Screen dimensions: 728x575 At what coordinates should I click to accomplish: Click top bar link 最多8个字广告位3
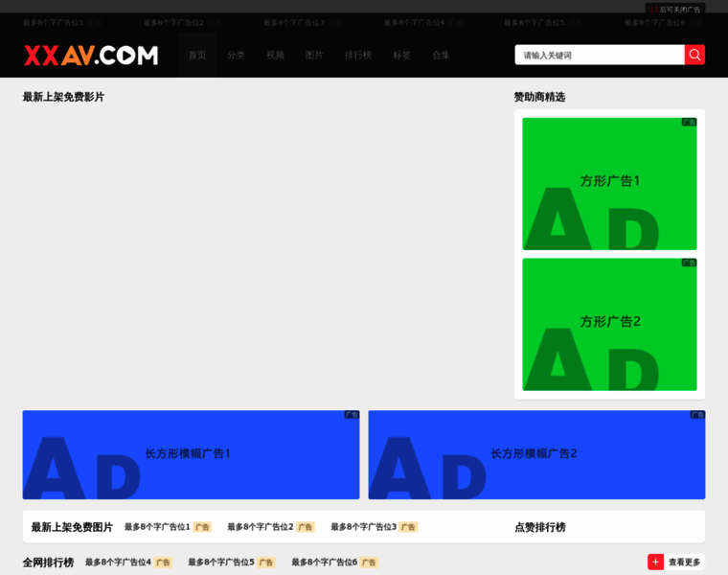(x=293, y=22)
